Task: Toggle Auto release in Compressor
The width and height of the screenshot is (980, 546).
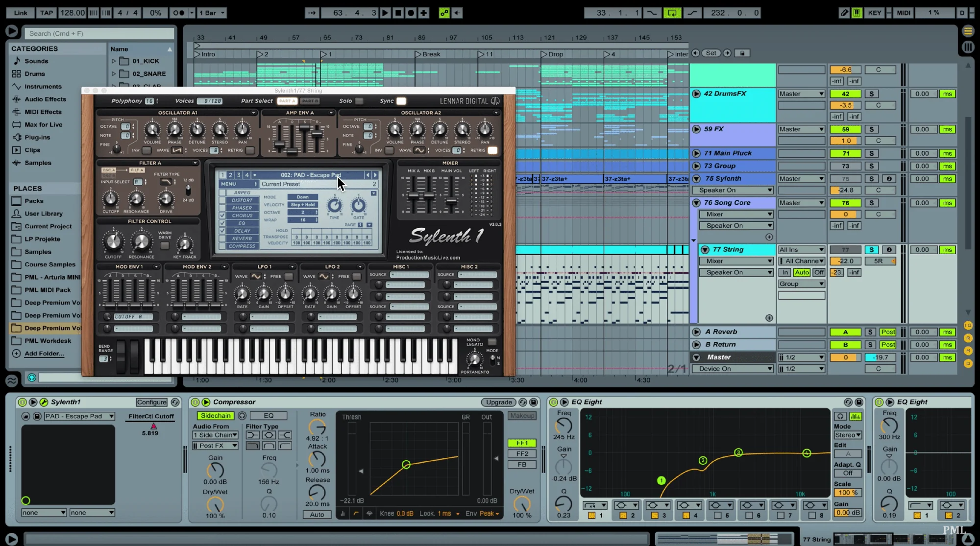Action: (x=317, y=515)
